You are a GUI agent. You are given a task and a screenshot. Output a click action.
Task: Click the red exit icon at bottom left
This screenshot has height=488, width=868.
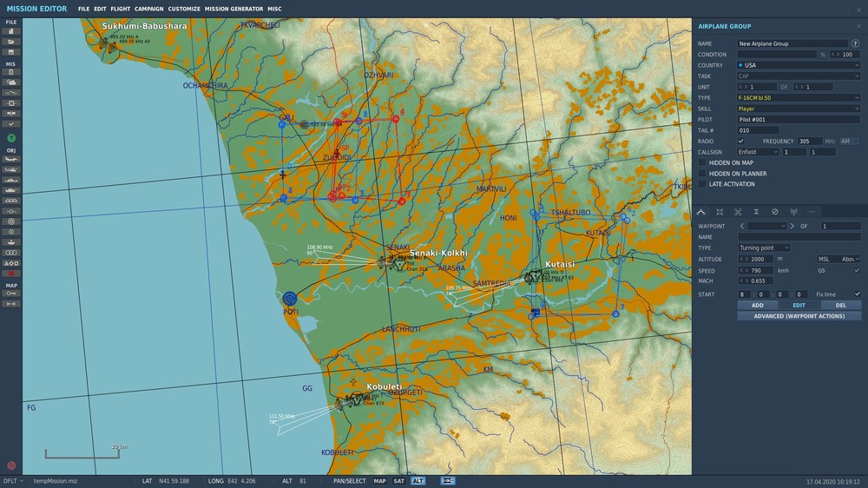[11, 465]
